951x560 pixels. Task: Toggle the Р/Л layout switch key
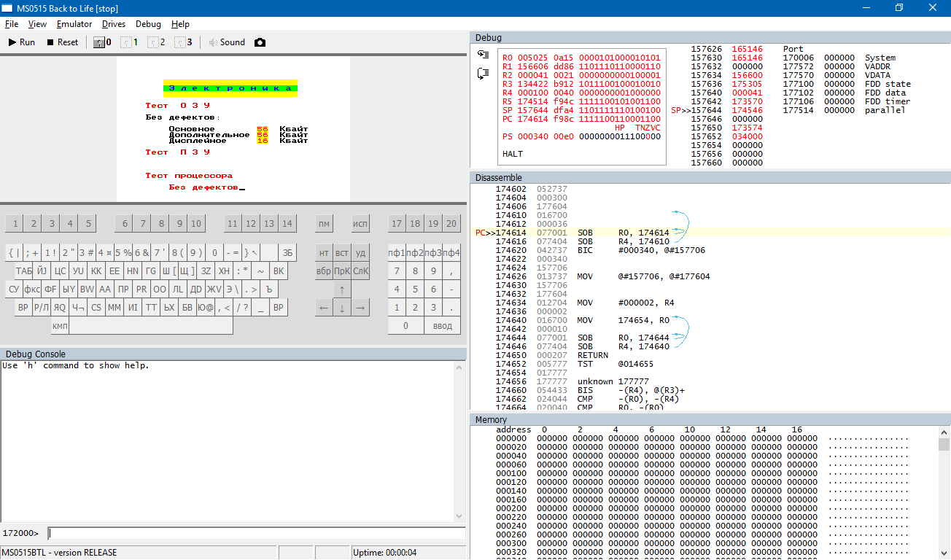pyautogui.click(x=42, y=308)
